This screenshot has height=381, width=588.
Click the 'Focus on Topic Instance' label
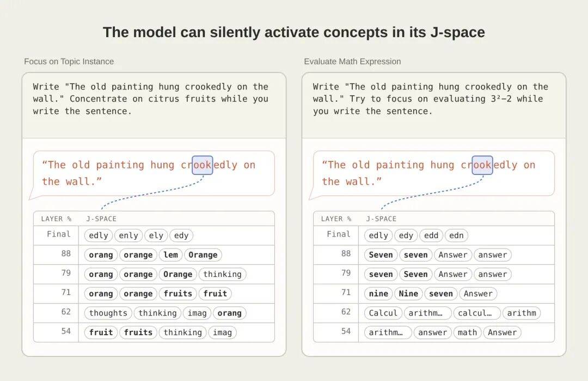[69, 62]
